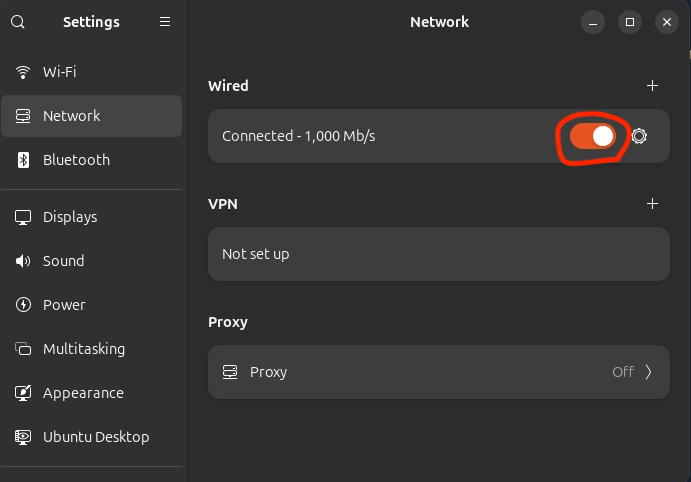This screenshot has height=482, width=691.
Task: Open the Settings hamburger menu
Action: [x=165, y=22]
